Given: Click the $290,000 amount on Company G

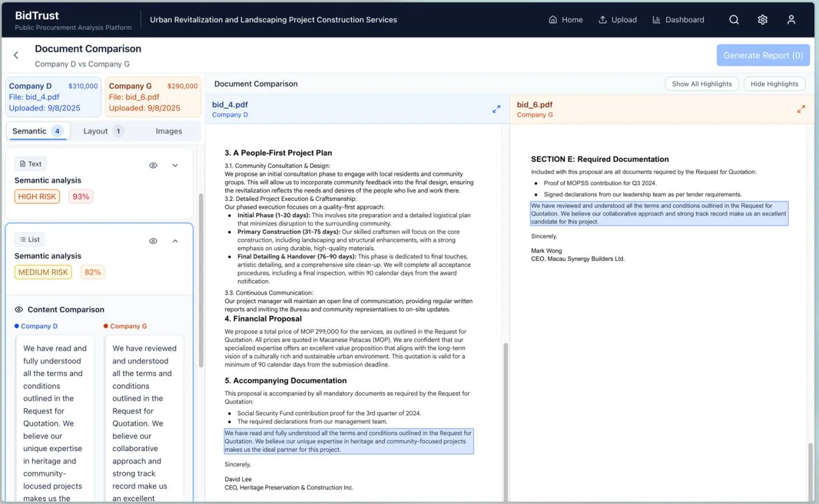Looking at the screenshot, I should tap(183, 86).
